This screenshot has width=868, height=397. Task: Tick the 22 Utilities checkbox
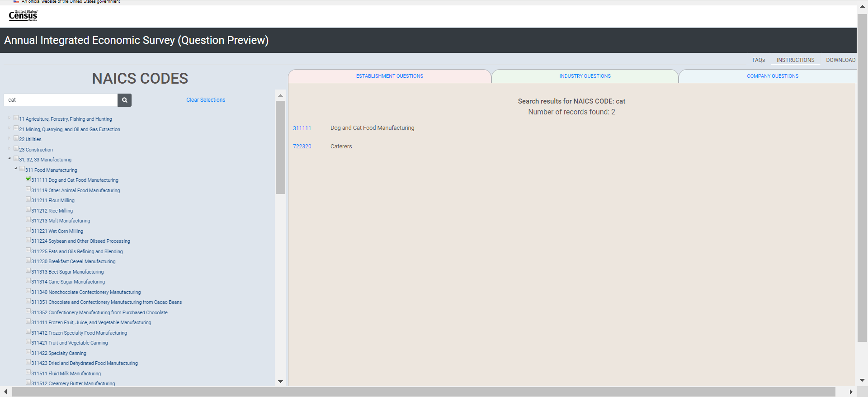16,138
